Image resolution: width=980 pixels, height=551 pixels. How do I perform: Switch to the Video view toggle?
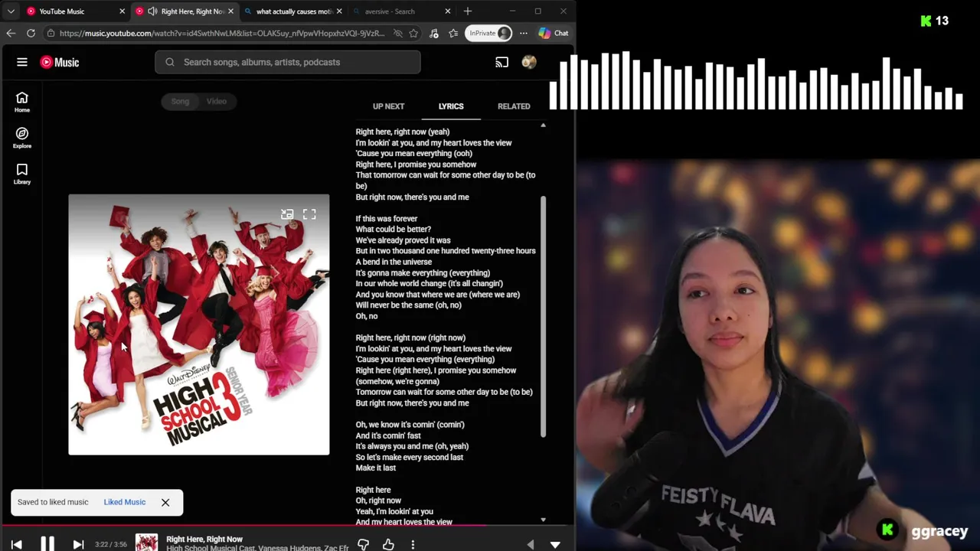pyautogui.click(x=217, y=101)
